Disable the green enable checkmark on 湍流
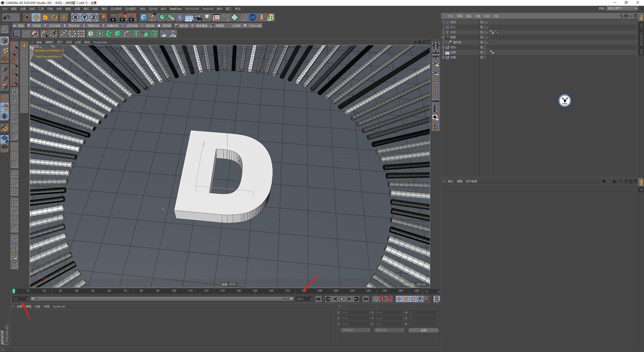This screenshot has width=644, height=352. click(x=487, y=22)
